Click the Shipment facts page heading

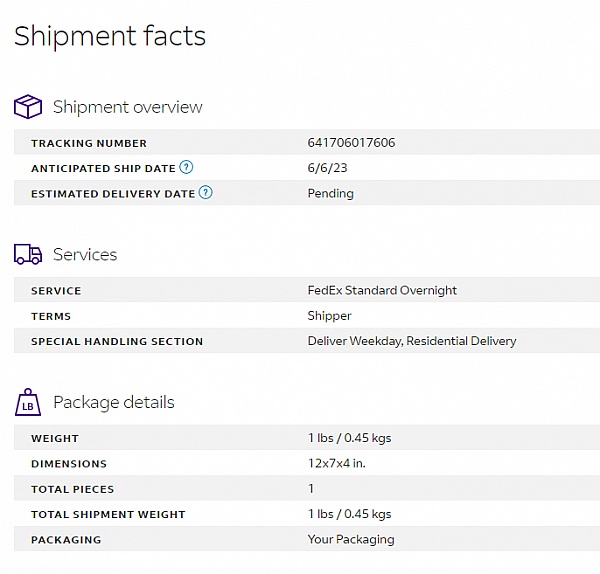coord(110,36)
